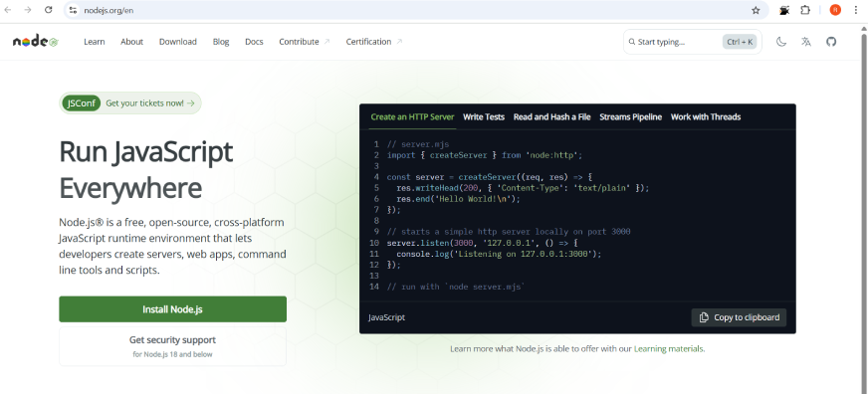The height and width of the screenshot is (394, 868).
Task: Click the browser back arrow
Action: tap(8, 10)
